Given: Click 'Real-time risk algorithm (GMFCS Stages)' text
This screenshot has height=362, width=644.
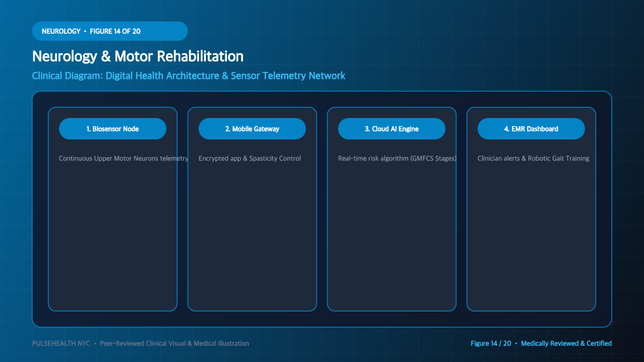Looking at the screenshot, I should tap(397, 159).
